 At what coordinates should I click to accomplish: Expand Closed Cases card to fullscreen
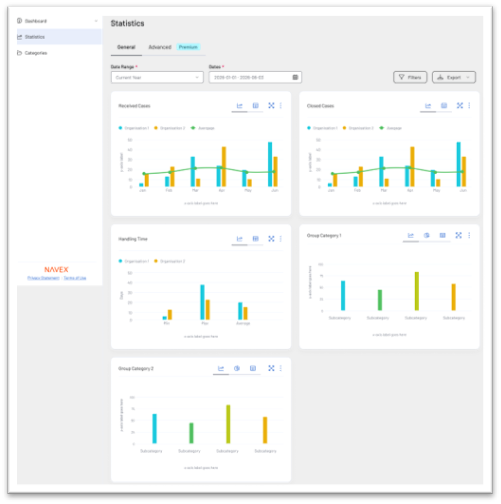(x=460, y=106)
